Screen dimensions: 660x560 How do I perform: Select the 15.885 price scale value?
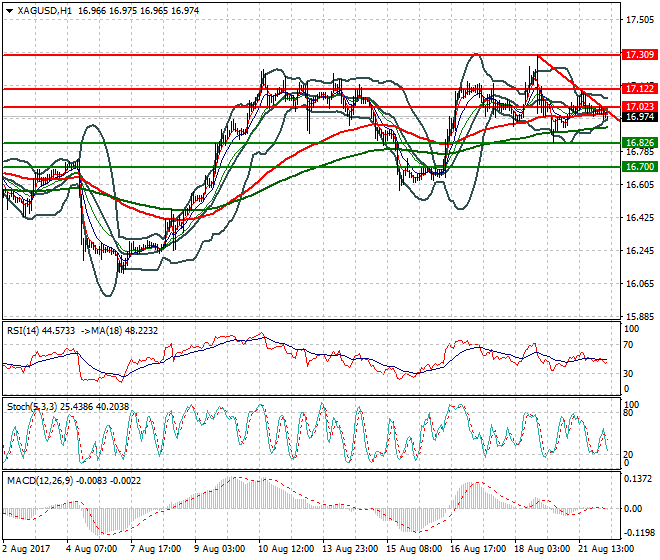[640, 317]
